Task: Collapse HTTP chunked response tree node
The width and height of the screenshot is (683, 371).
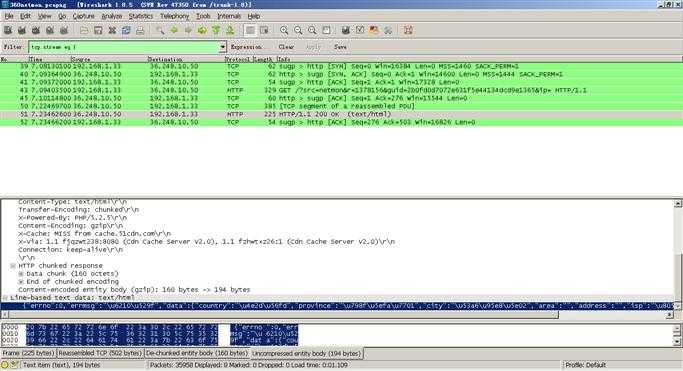Action: [x=13, y=266]
